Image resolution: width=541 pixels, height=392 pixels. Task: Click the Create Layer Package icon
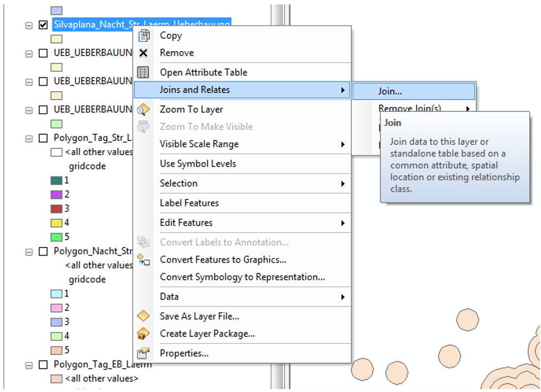143,333
